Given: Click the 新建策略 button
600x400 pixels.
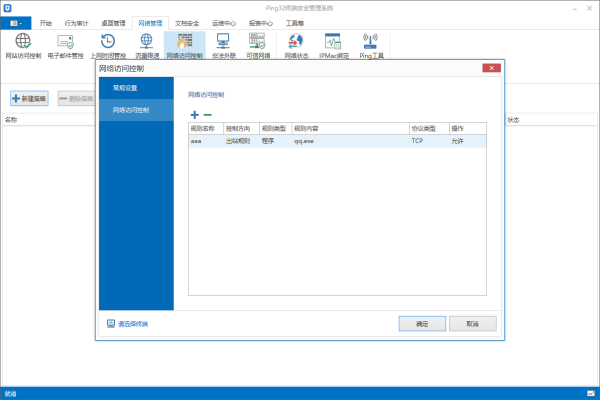Looking at the screenshot, I should pyautogui.click(x=30, y=98).
